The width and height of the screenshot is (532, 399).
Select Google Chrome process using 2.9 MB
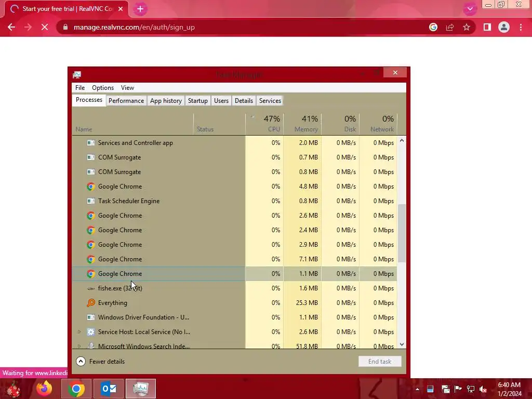(x=234, y=245)
